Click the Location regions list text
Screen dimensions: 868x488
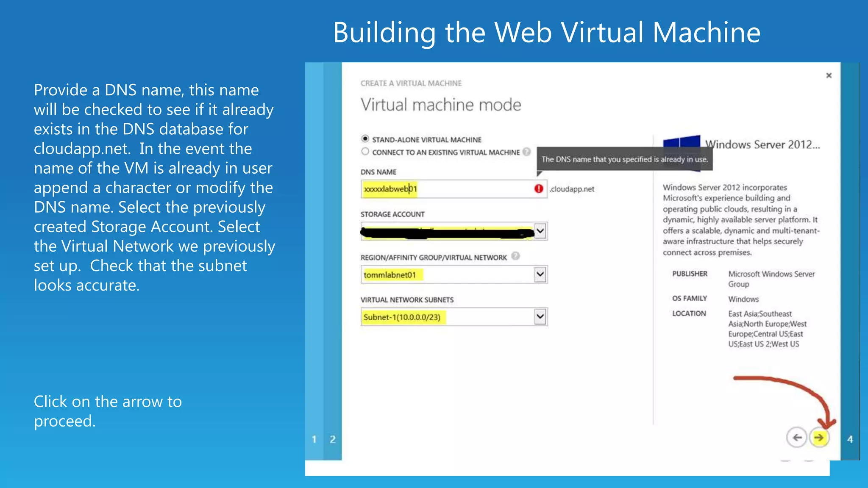pos(767,329)
